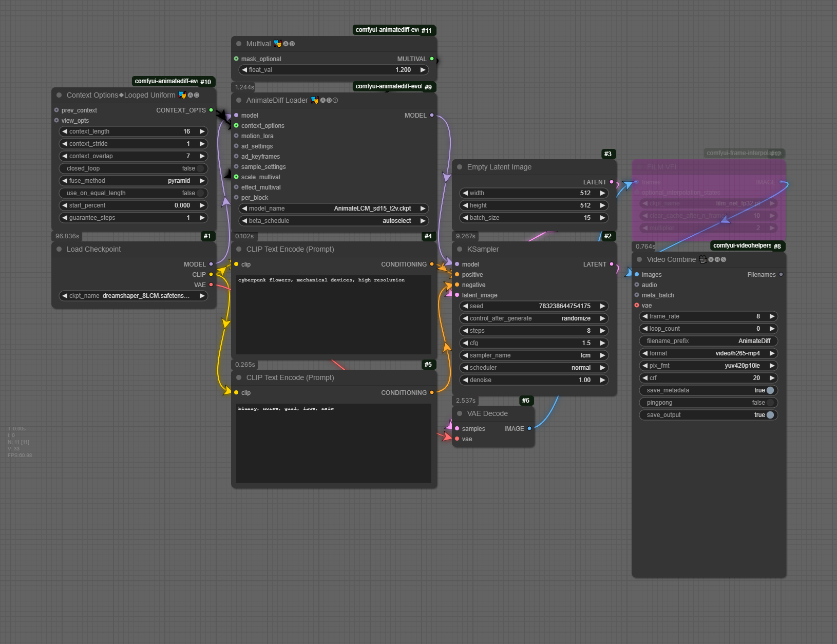Image resolution: width=837 pixels, height=644 pixels.
Task: Open the ckpt_name checkpoint selector
Action: (x=134, y=296)
